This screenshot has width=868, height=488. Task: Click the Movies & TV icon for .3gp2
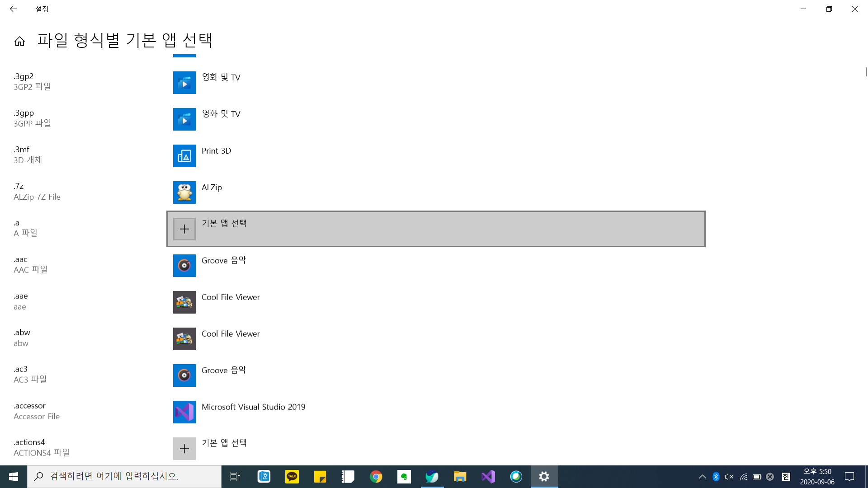(184, 83)
